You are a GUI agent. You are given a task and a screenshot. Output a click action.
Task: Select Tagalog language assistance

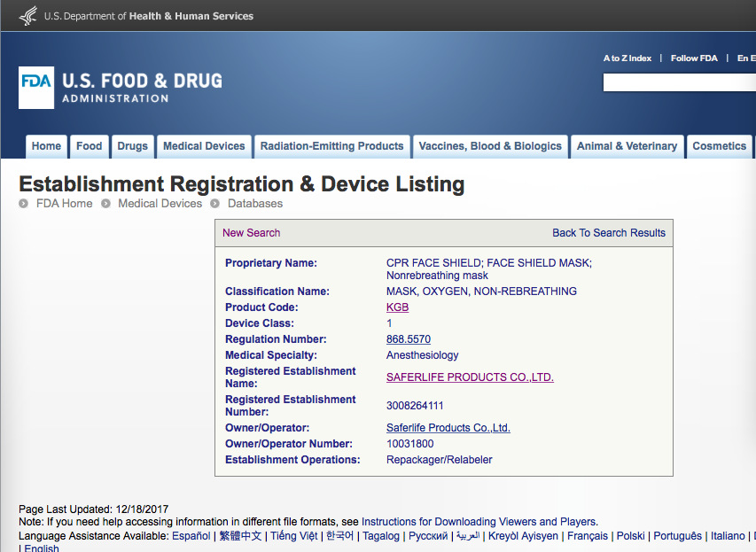[381, 536]
